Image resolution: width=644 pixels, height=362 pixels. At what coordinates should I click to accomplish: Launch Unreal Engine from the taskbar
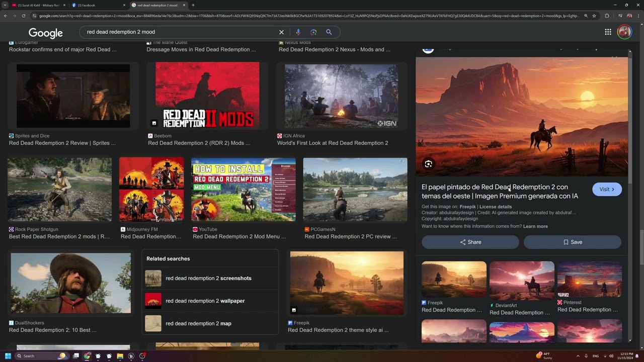coord(131,356)
